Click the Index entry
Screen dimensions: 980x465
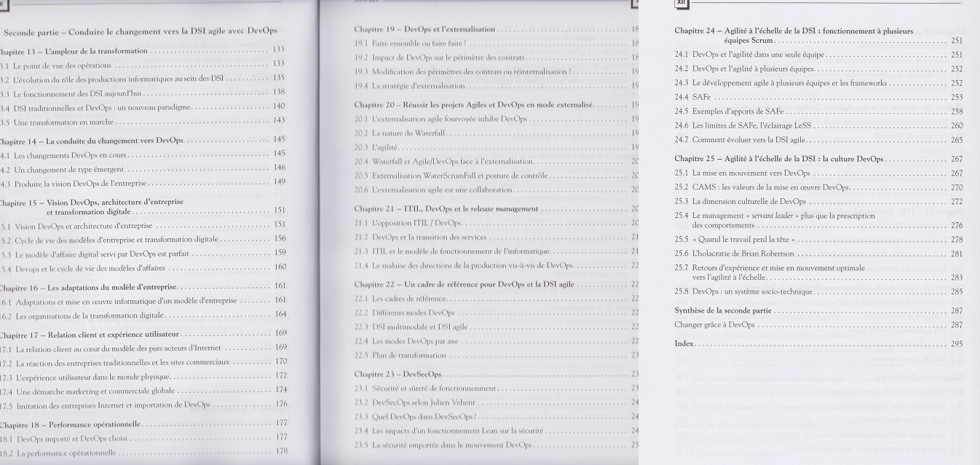click(x=684, y=343)
